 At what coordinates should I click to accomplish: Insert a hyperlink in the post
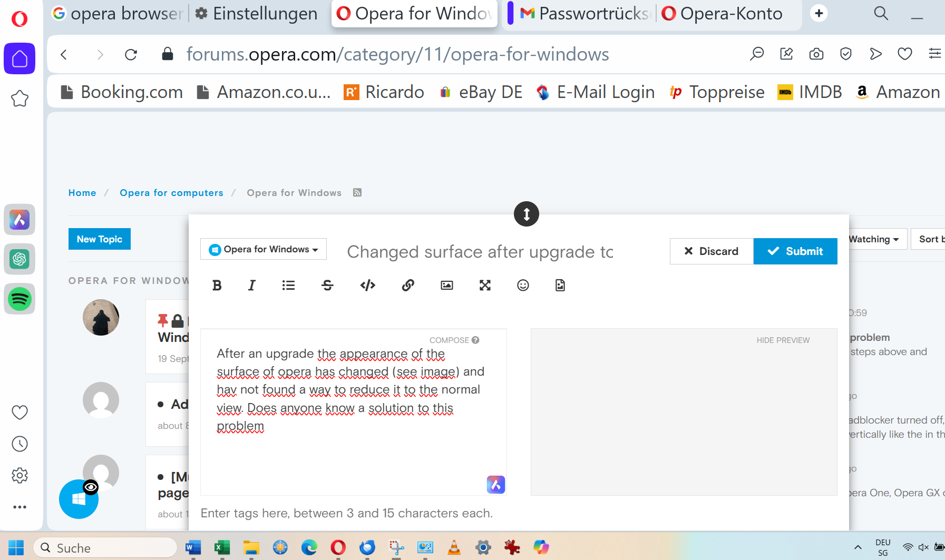(407, 286)
